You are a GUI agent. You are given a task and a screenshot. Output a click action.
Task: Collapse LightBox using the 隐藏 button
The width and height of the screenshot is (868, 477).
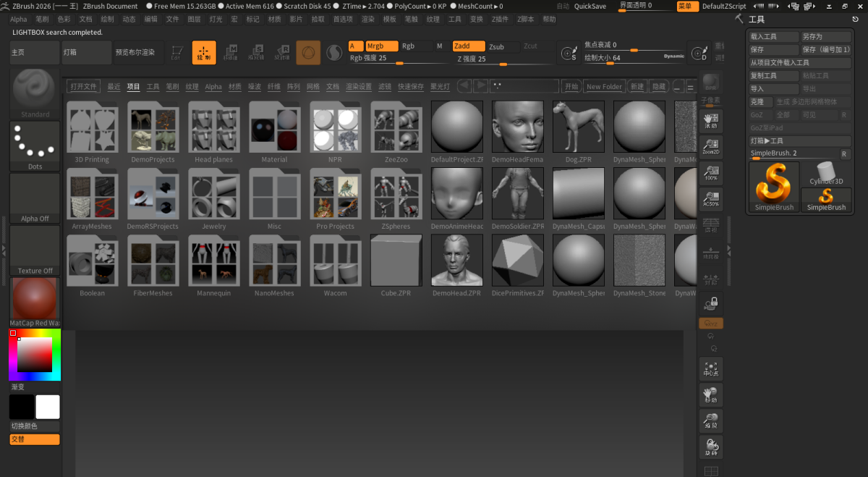(658, 85)
